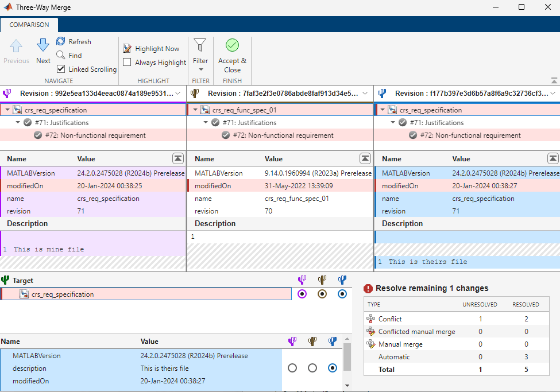560x392 pixels.
Task: Toggle the Linked Scrolling checkbox
Action: [61, 69]
